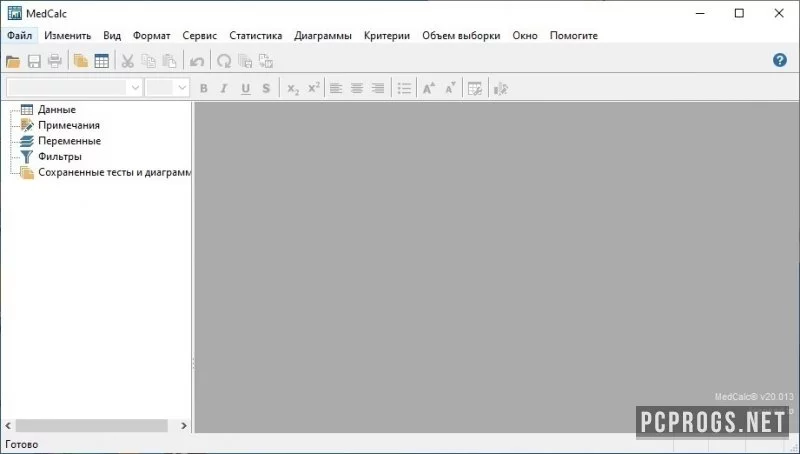Increase font size with A-up icon
This screenshot has width=800, height=454.
(429, 88)
